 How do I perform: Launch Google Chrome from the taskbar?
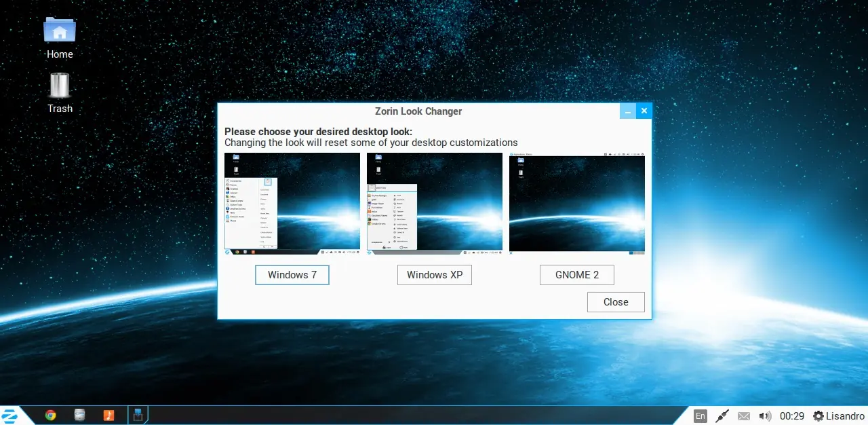click(50, 415)
